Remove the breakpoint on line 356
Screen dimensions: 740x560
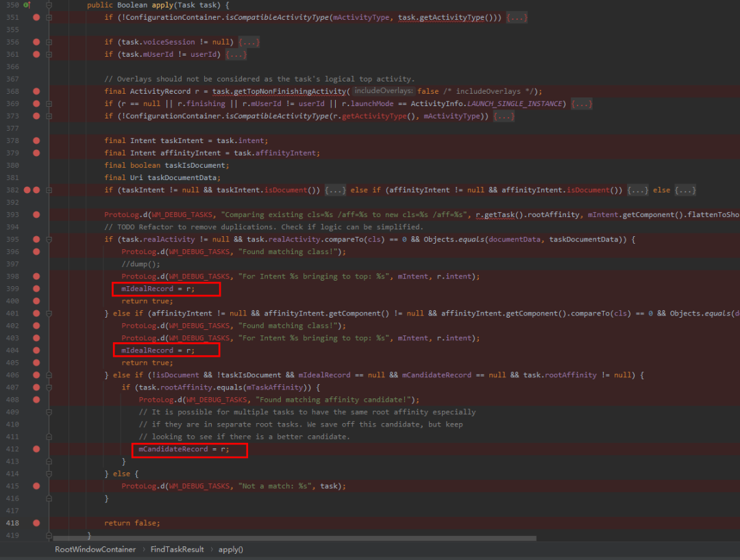click(36, 42)
